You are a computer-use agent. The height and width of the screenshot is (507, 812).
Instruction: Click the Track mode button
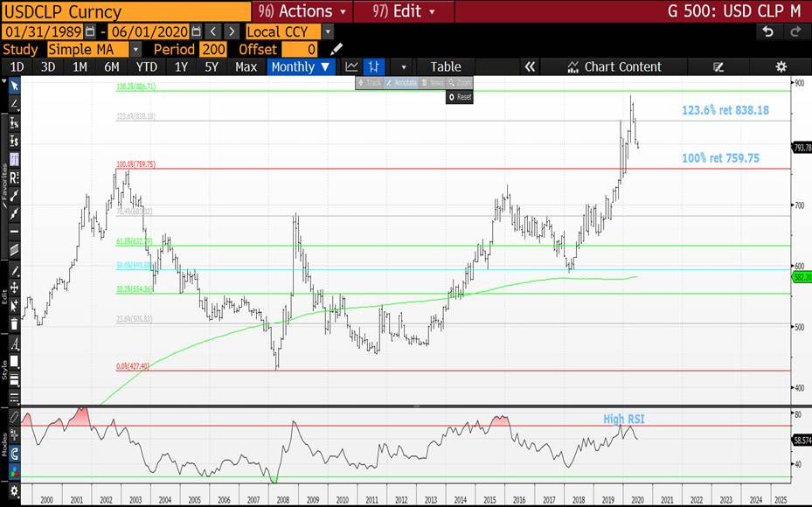pyautogui.click(x=369, y=83)
